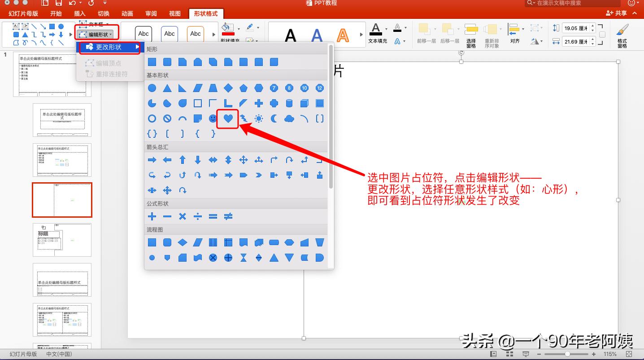The image size is (644, 360).
Task: Switch to slide sorter view in status bar
Action: [x=509, y=354]
